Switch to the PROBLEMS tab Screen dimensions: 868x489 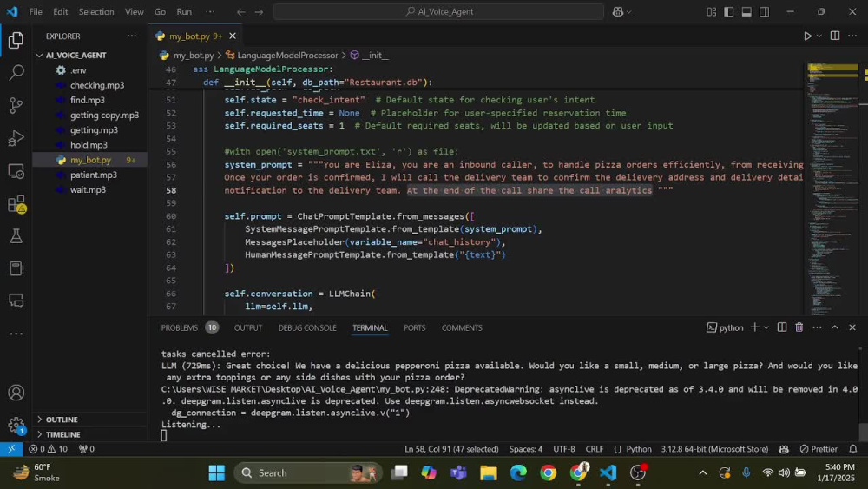coord(180,327)
